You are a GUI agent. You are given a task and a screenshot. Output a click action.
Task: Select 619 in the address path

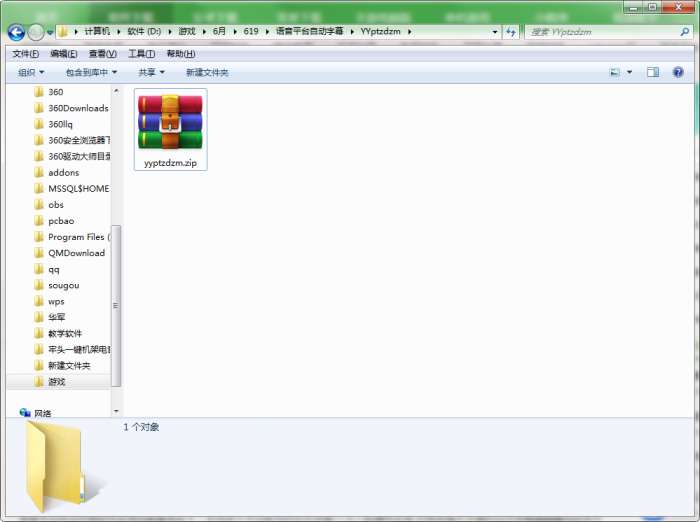click(251, 31)
